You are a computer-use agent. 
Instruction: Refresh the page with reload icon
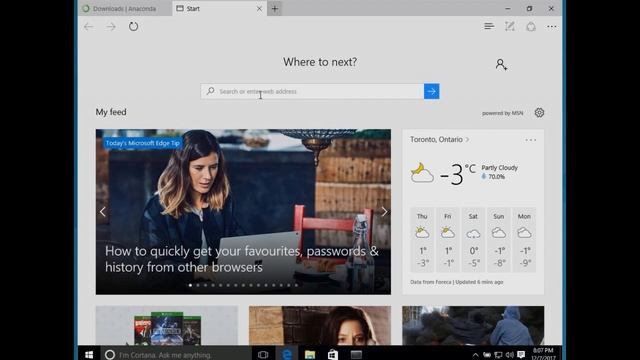click(x=133, y=27)
